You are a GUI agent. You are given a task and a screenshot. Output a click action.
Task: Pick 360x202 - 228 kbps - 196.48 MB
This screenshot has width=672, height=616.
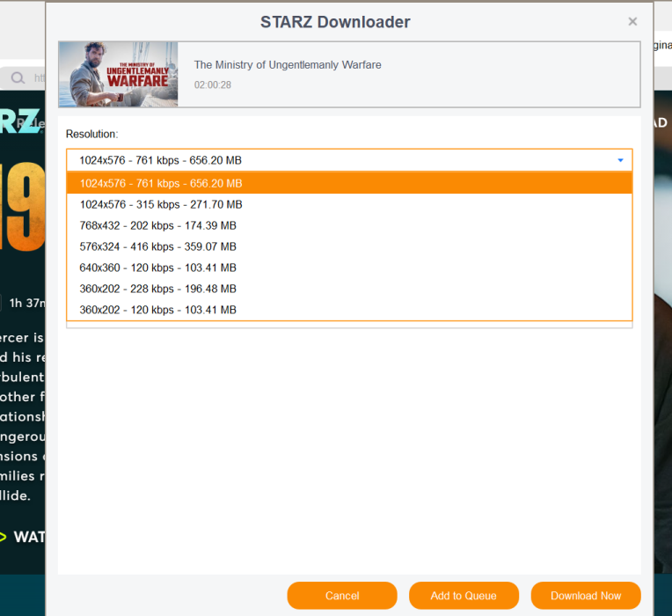coord(349,289)
